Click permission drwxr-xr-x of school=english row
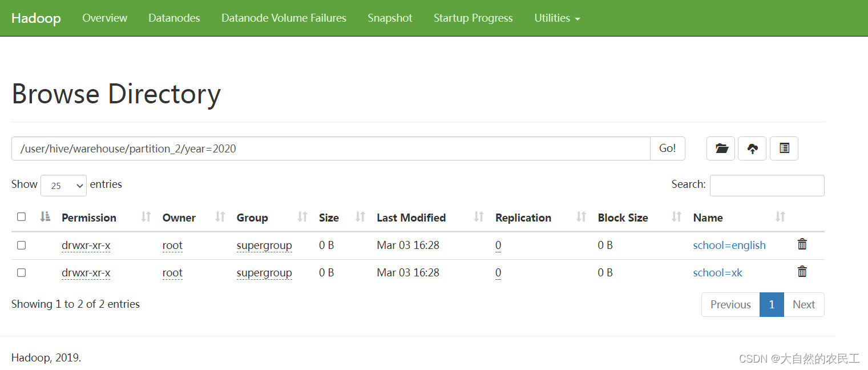The width and height of the screenshot is (868, 370). pos(86,246)
